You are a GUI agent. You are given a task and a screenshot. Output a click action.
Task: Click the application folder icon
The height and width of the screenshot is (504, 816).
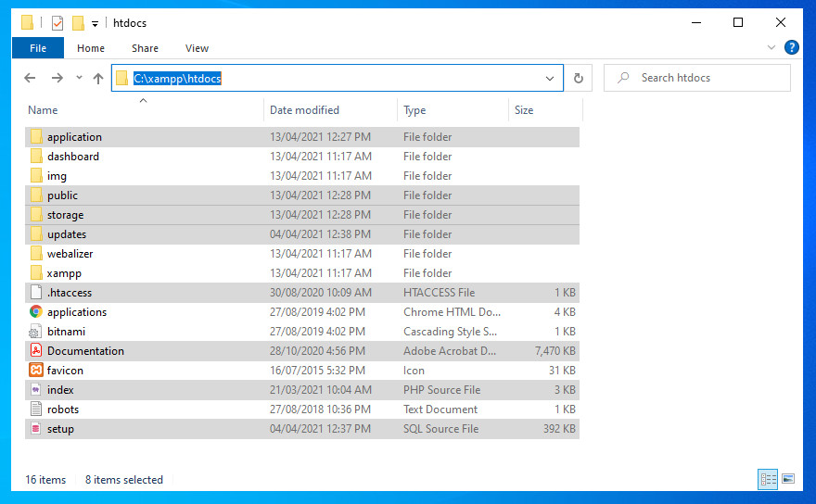pos(36,137)
